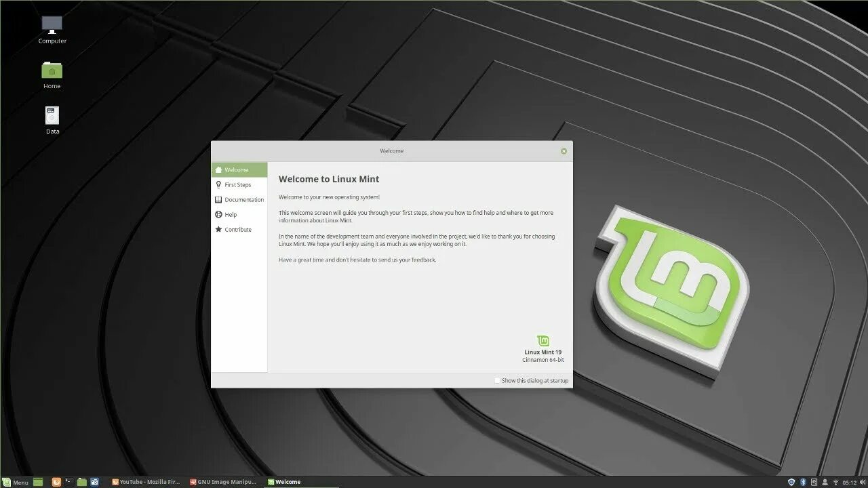The width and height of the screenshot is (868, 488).
Task: Click the lightbulb icon beside First Steps
Action: [218, 184]
